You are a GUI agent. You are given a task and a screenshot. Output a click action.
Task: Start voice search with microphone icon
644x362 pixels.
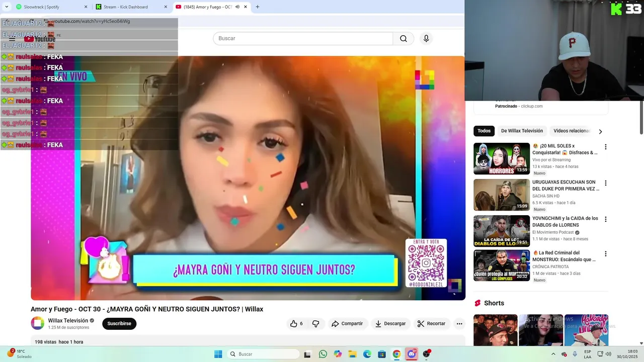(426, 39)
